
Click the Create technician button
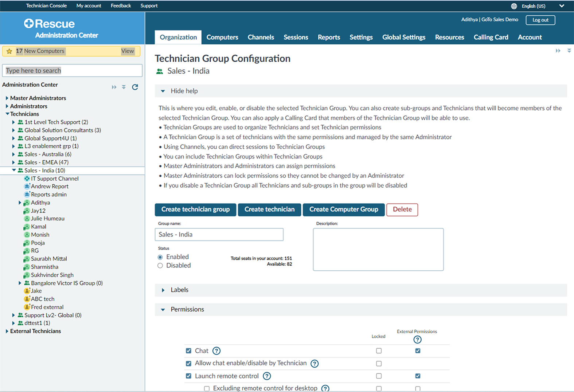point(269,209)
